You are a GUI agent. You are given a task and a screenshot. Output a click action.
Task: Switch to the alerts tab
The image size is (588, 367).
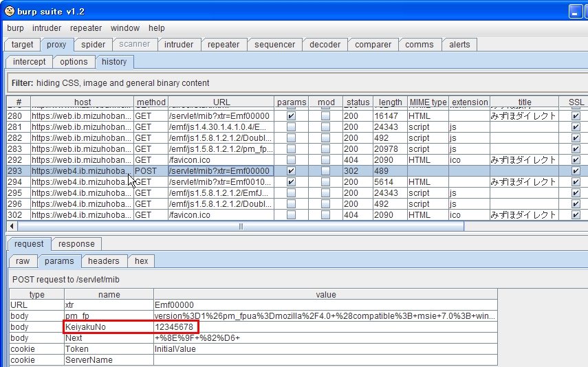coord(459,45)
